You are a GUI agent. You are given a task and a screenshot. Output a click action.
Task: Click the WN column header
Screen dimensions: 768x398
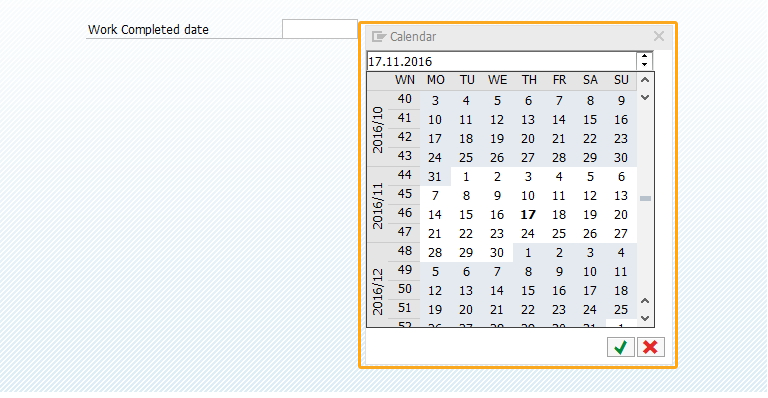click(x=405, y=80)
